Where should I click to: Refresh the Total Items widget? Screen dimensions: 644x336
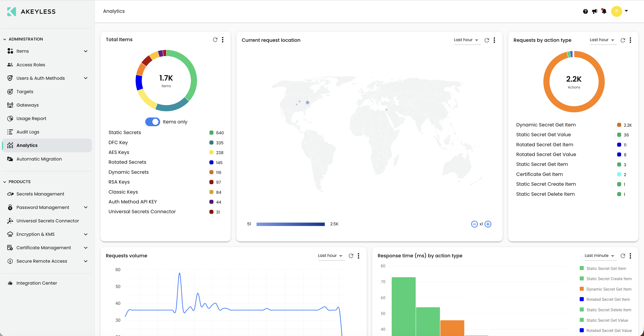(x=215, y=40)
